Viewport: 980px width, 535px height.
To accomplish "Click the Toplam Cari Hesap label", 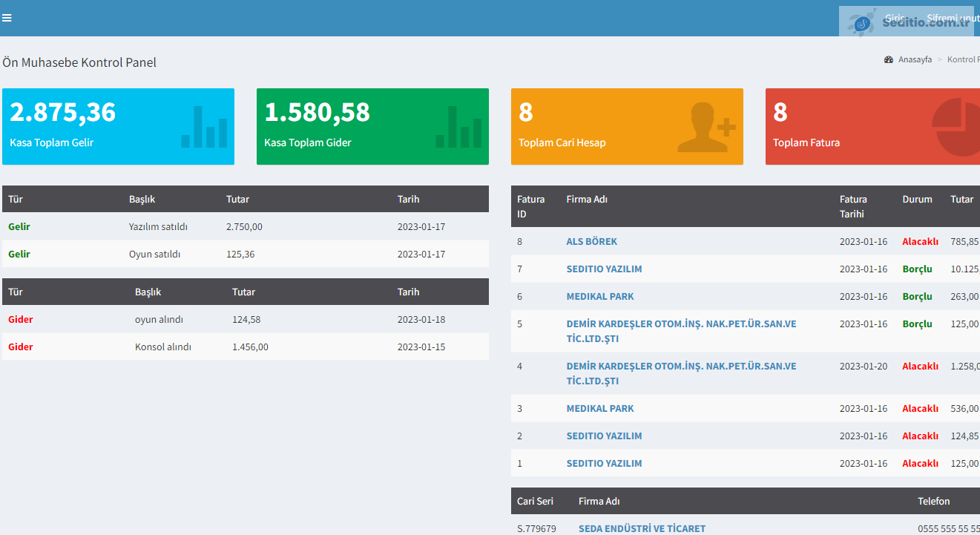I will [562, 142].
